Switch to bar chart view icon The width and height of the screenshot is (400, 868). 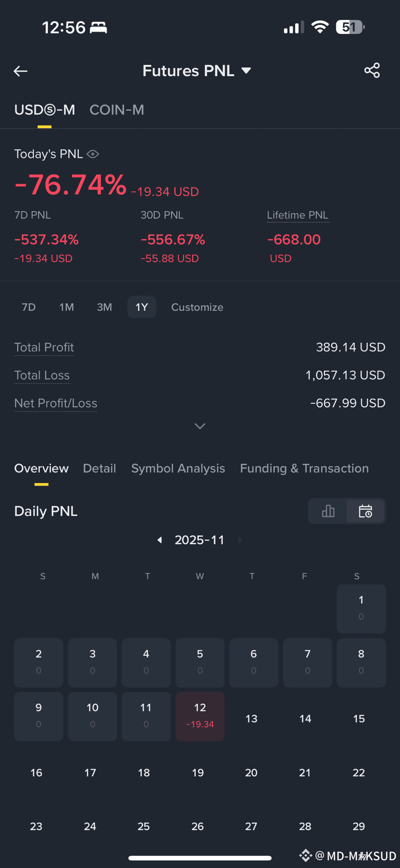pos(328,511)
